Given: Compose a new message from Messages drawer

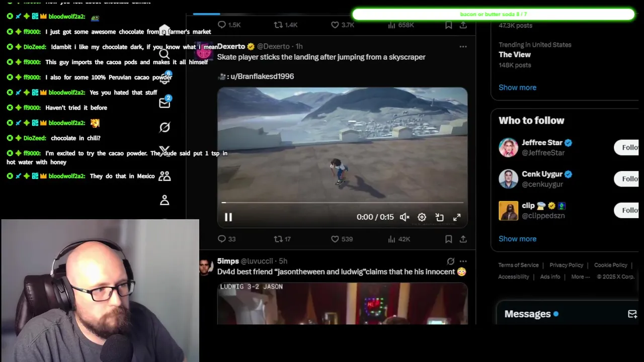Looking at the screenshot, I should pos(632,314).
